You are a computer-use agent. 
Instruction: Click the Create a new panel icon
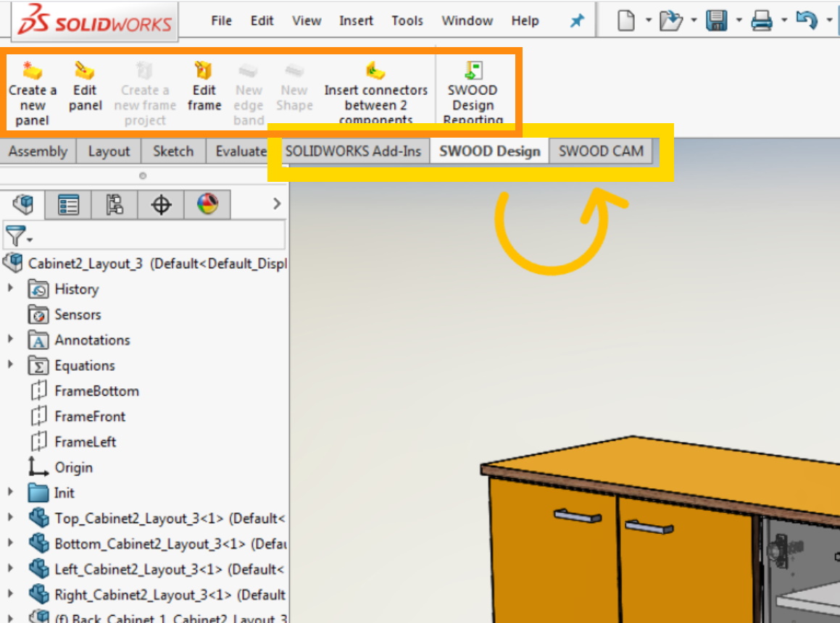click(32, 72)
